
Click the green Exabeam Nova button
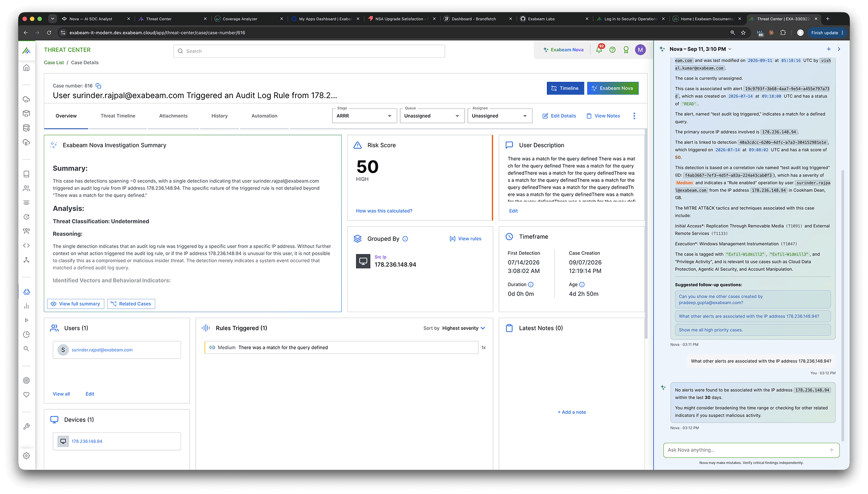[x=612, y=88]
